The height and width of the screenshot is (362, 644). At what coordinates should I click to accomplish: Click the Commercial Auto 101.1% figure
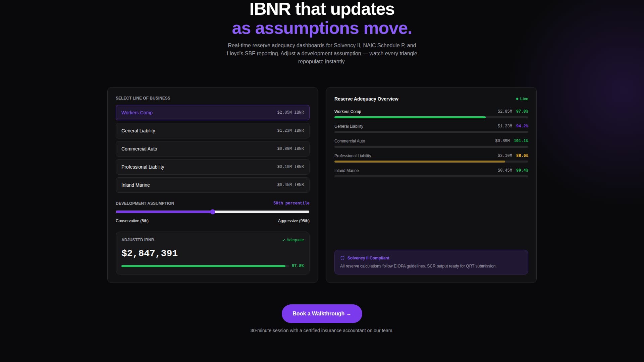[x=521, y=141]
